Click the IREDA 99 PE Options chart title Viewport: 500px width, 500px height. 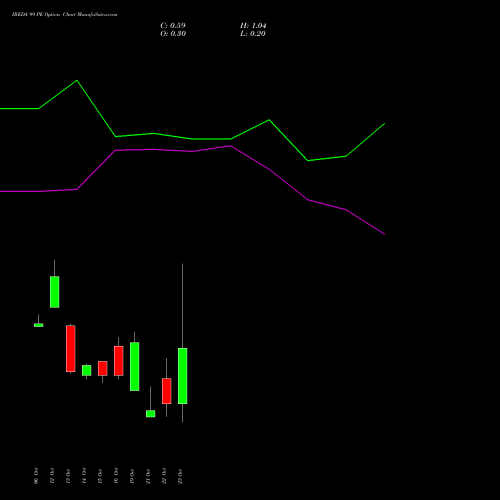64,15
